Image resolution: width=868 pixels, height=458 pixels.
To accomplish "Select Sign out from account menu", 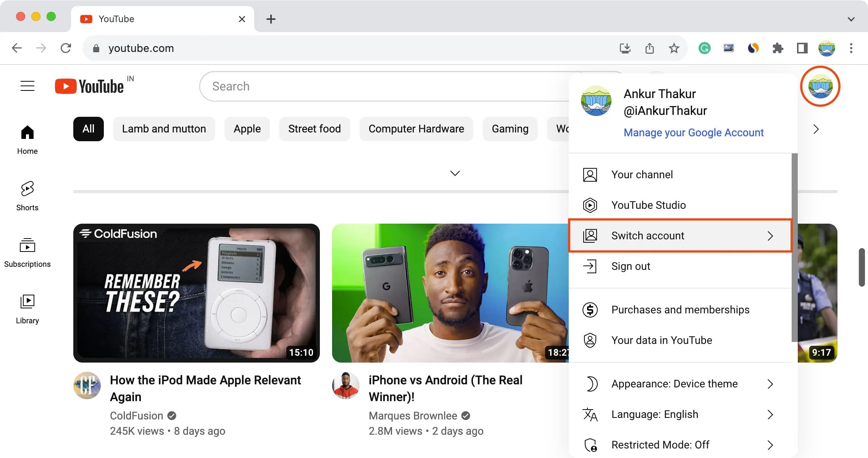I will 630,266.
